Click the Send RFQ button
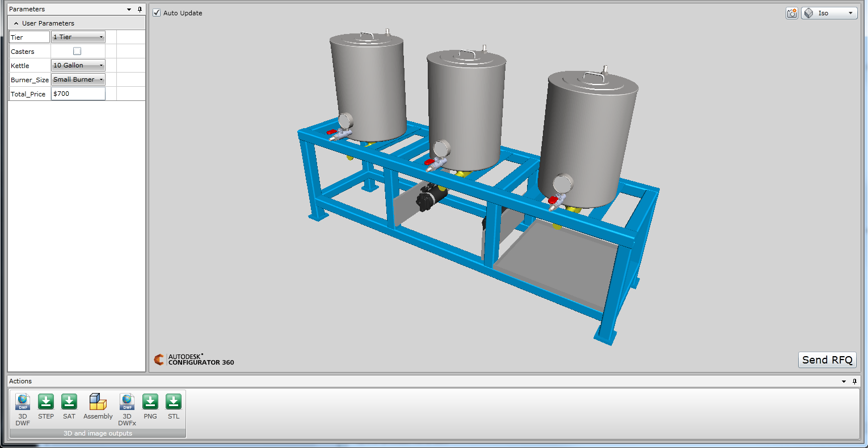The width and height of the screenshot is (868, 448). point(827,360)
